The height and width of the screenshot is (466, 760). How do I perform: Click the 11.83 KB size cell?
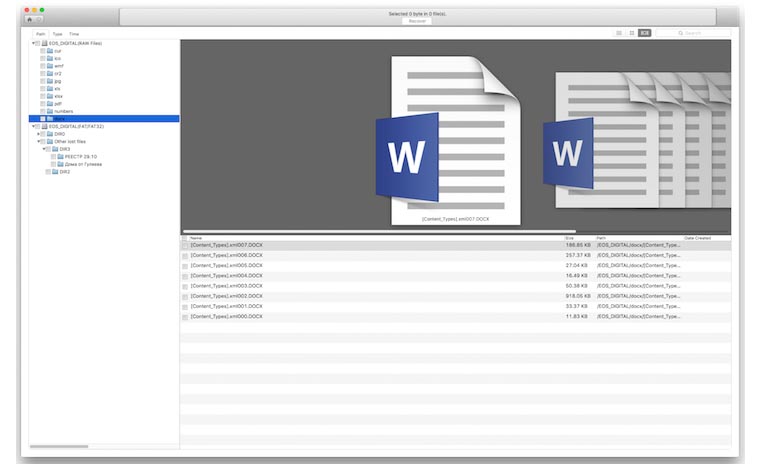click(576, 316)
